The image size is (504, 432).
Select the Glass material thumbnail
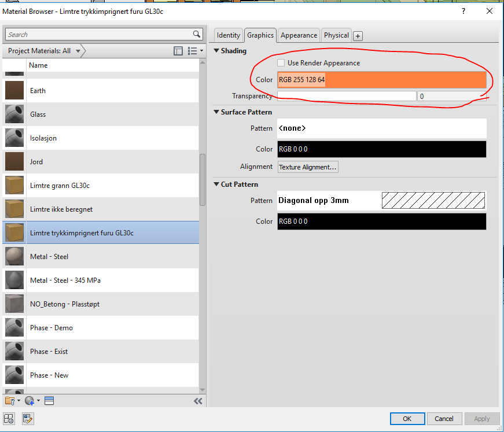click(14, 114)
